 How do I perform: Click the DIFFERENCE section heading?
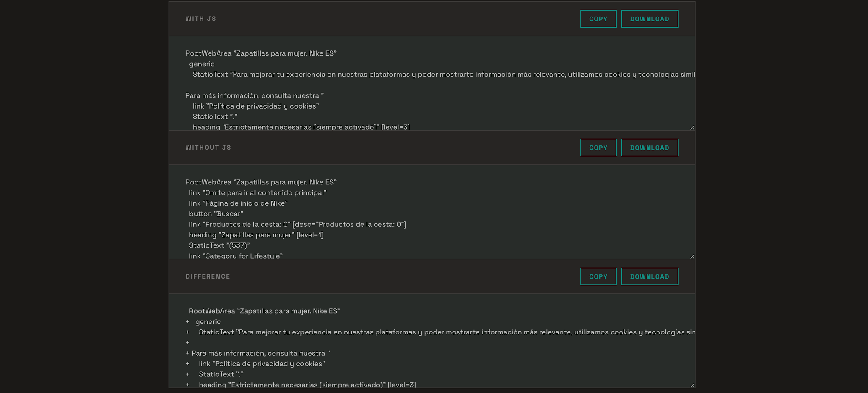pos(208,276)
